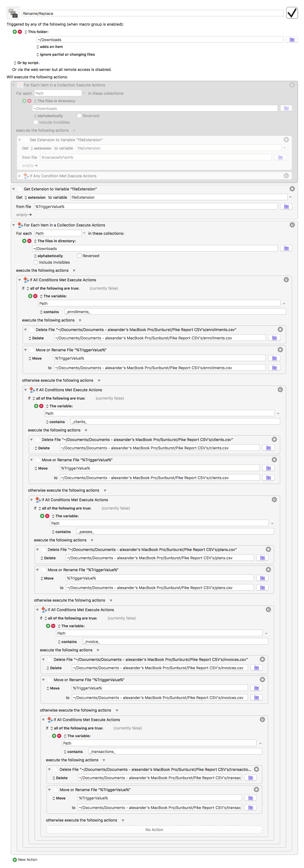Open gear menu for _enrollments_ If All Conditions
The image size is (304, 868).
(286, 280)
